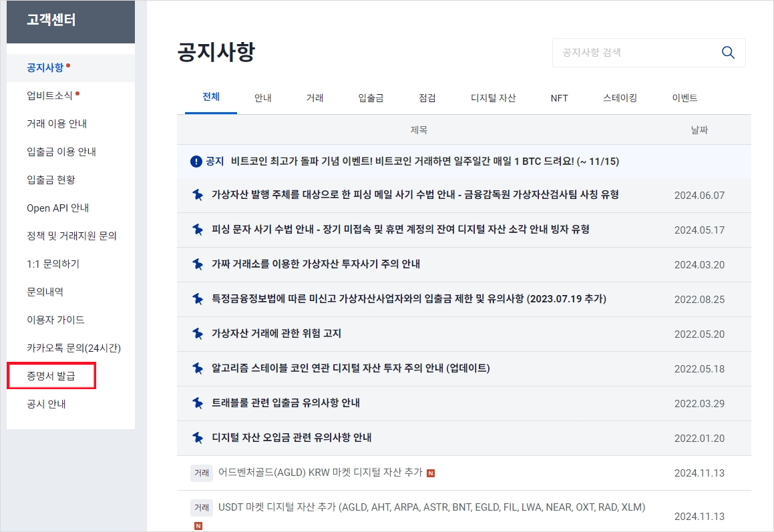Select the 전체 tab
774x532 pixels.
[x=211, y=97]
